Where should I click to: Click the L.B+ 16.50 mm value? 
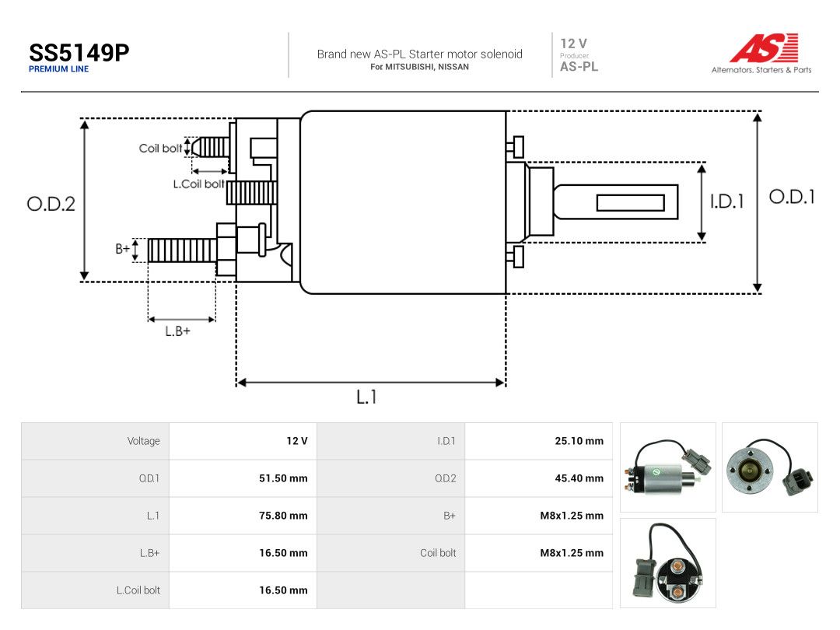283,553
